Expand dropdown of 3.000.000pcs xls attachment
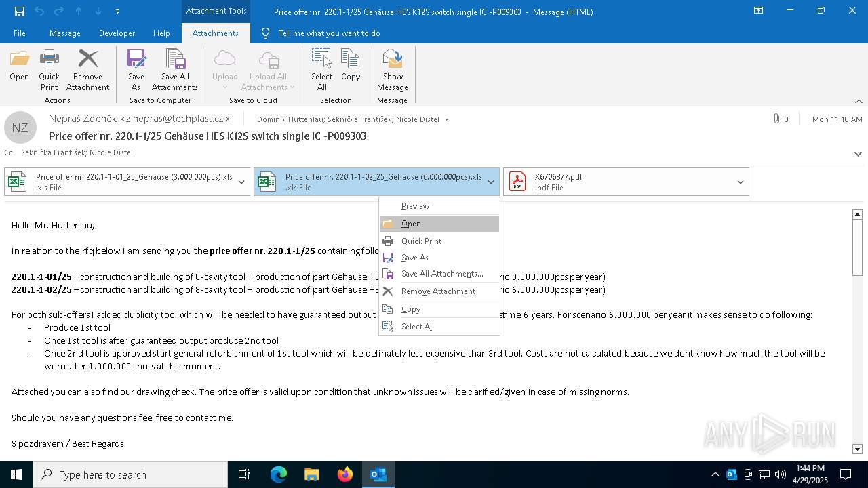The width and height of the screenshot is (868, 488). 241,182
